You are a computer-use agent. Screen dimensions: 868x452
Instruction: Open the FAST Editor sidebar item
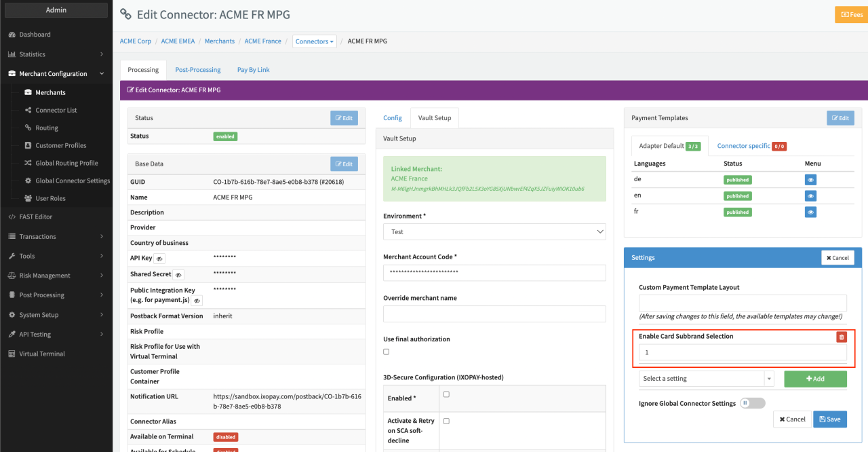point(35,217)
